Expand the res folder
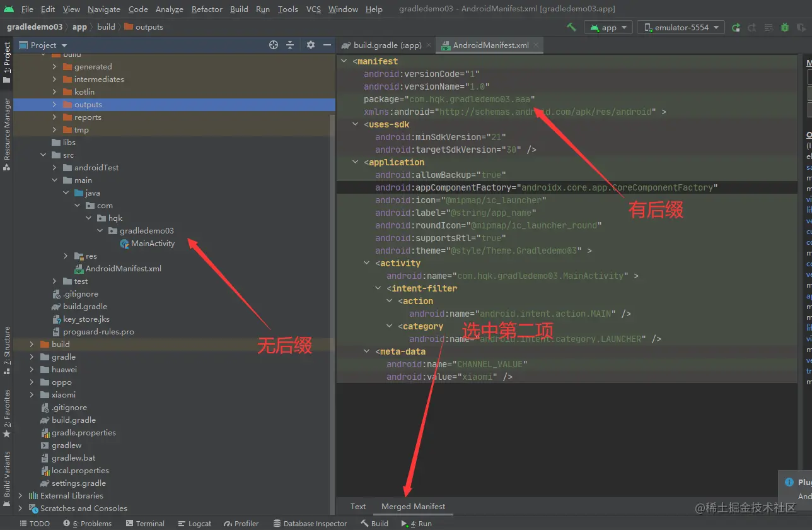This screenshot has width=812, height=530. 66,256
